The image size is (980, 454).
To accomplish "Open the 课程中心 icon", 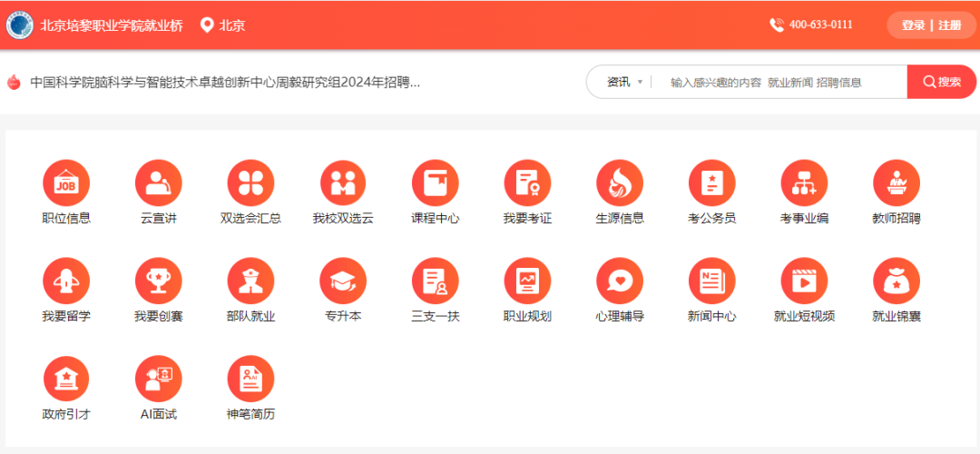I will pyautogui.click(x=435, y=183).
